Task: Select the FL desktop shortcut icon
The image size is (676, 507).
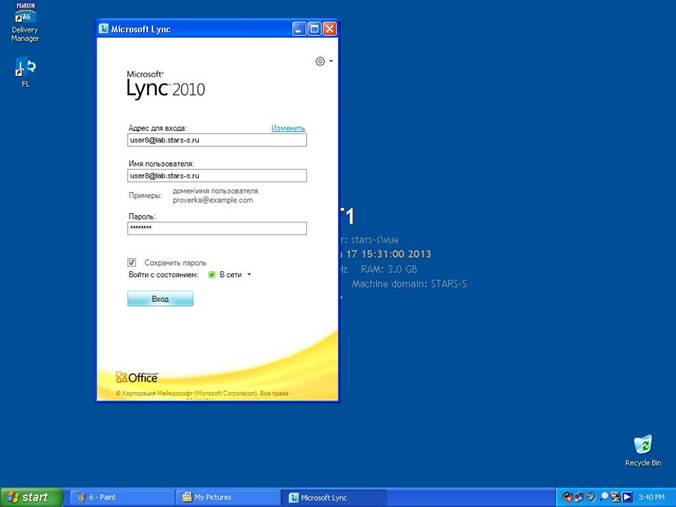Action: click(x=25, y=72)
